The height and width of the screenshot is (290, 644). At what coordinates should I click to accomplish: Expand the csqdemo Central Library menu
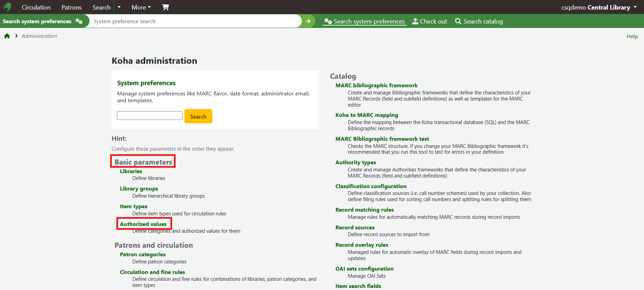[599, 7]
